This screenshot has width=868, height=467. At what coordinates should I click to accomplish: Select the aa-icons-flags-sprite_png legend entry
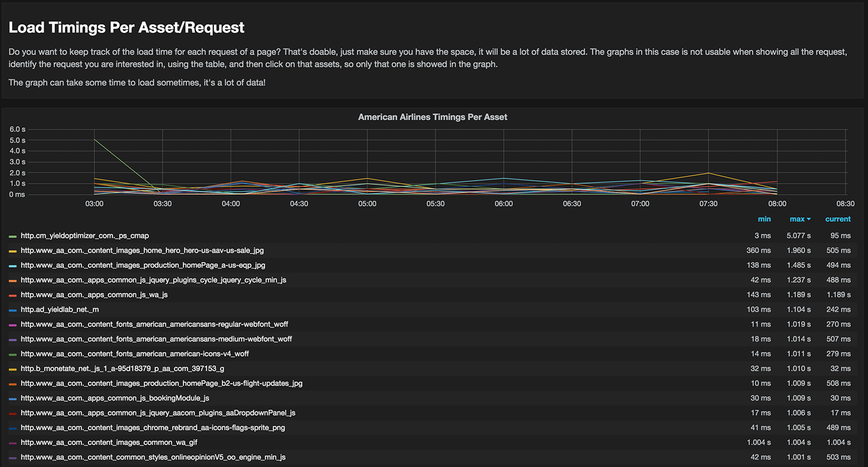point(152,428)
